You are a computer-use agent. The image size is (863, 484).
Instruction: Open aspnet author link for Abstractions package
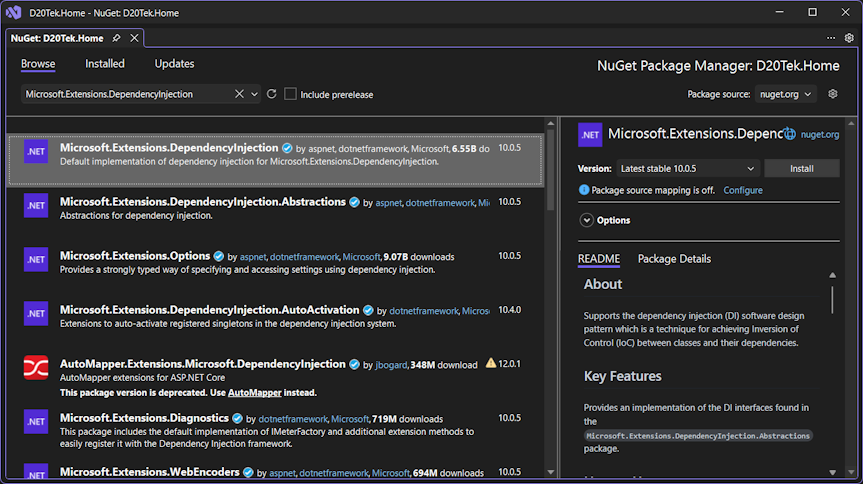[389, 203]
